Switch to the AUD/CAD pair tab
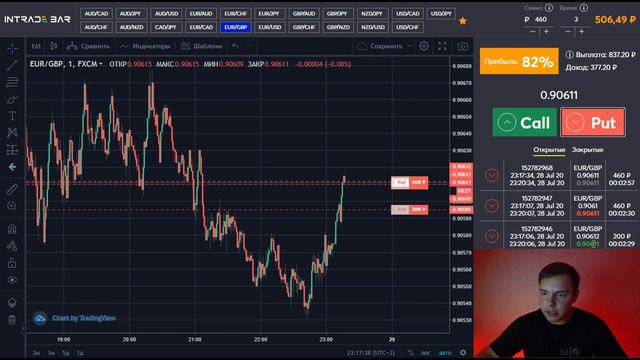The width and height of the screenshot is (640, 360). (x=96, y=13)
